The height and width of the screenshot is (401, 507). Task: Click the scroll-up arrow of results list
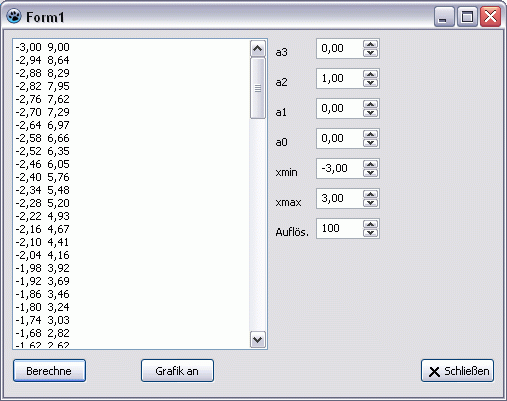(x=258, y=49)
